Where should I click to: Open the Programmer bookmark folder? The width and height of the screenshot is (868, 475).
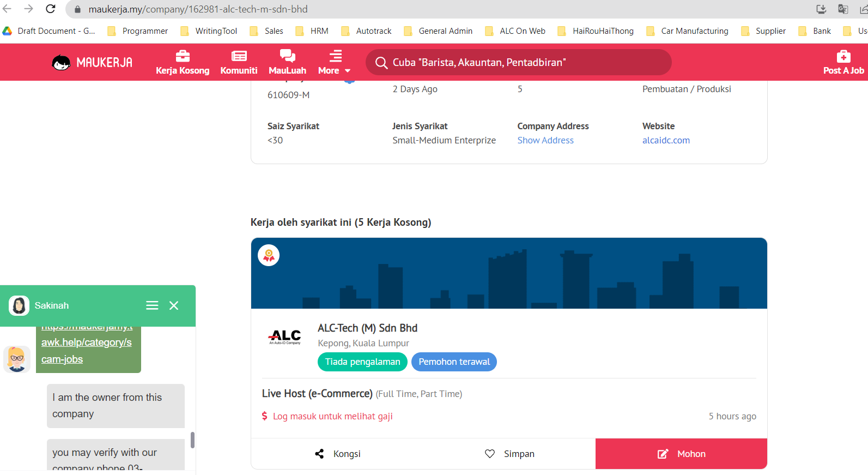(138, 31)
